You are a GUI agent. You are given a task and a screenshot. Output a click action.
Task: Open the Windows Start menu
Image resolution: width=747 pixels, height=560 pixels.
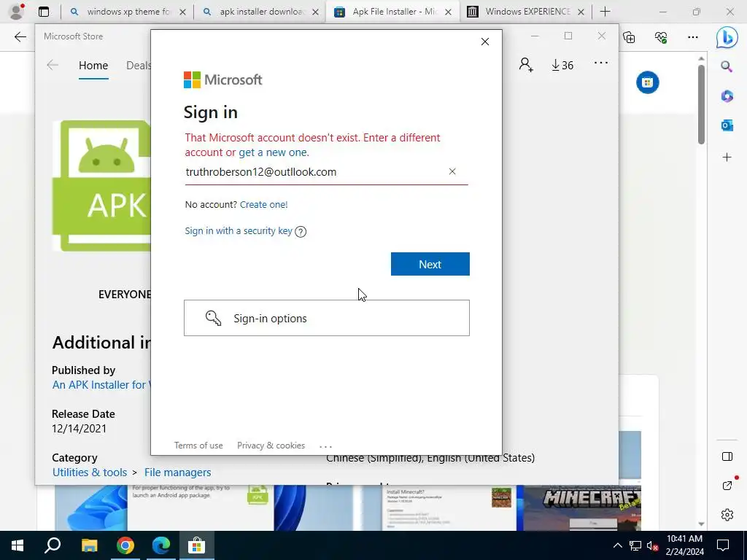click(18, 545)
